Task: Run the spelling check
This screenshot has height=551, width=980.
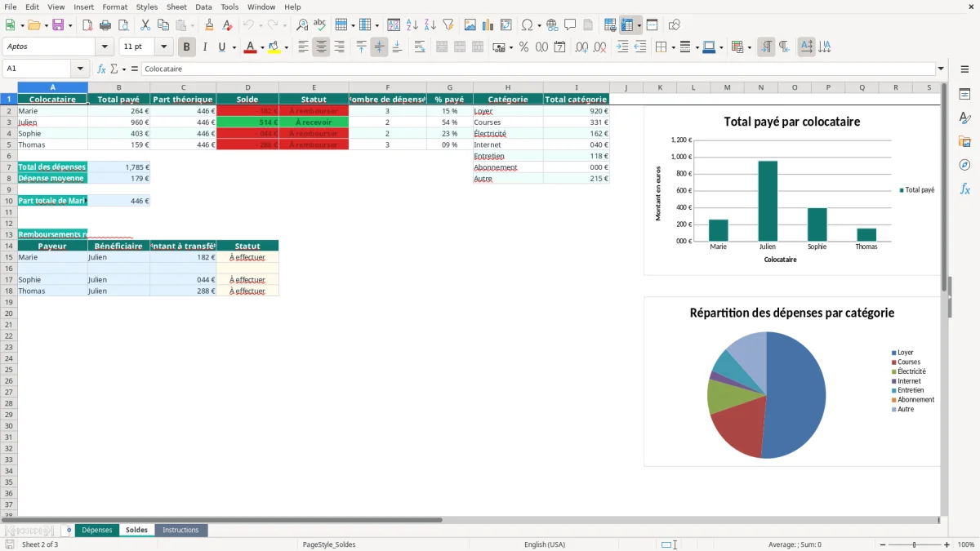Action: (320, 25)
